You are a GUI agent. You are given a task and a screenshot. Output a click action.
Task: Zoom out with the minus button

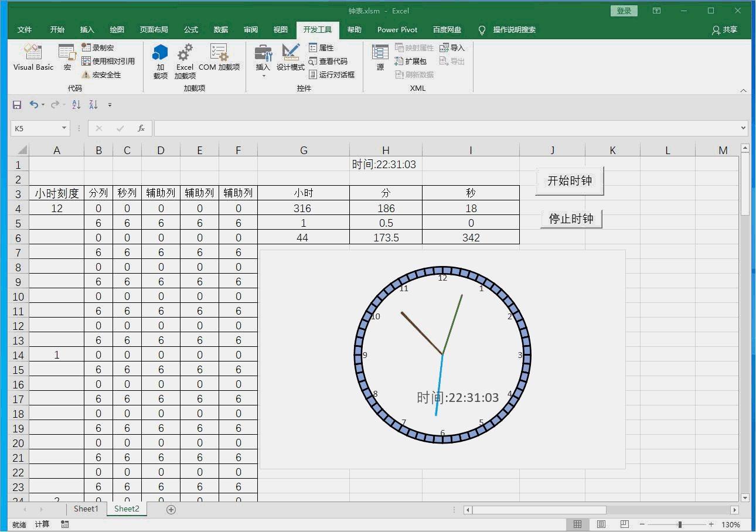pos(642,524)
